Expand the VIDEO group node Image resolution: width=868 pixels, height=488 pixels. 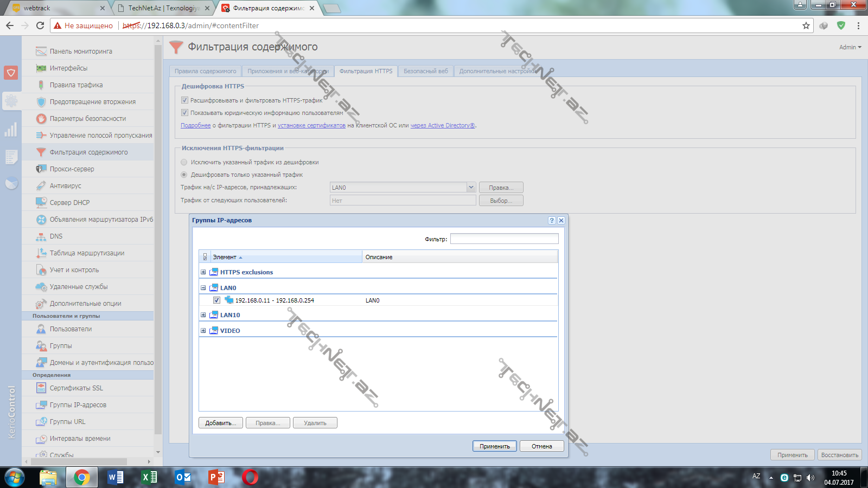(203, 331)
